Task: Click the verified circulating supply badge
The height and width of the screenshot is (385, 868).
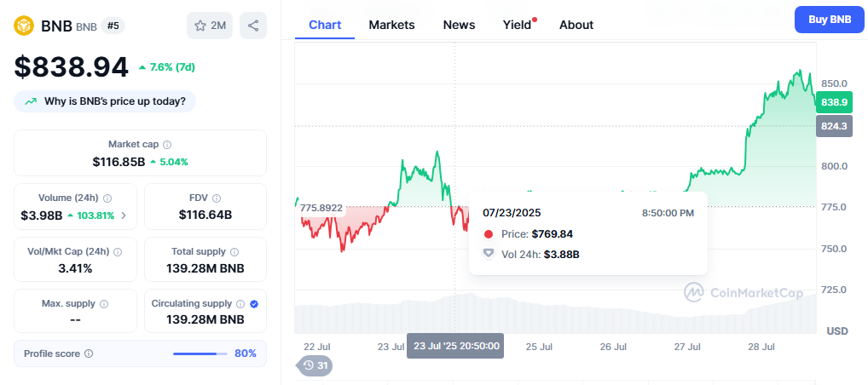Action: (254, 304)
